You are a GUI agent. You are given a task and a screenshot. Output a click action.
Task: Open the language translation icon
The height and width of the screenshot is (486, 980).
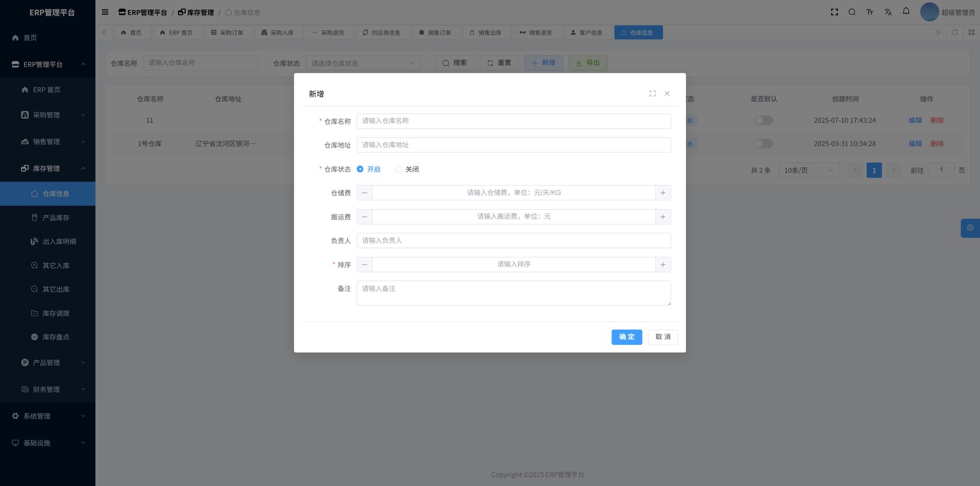pyautogui.click(x=888, y=12)
